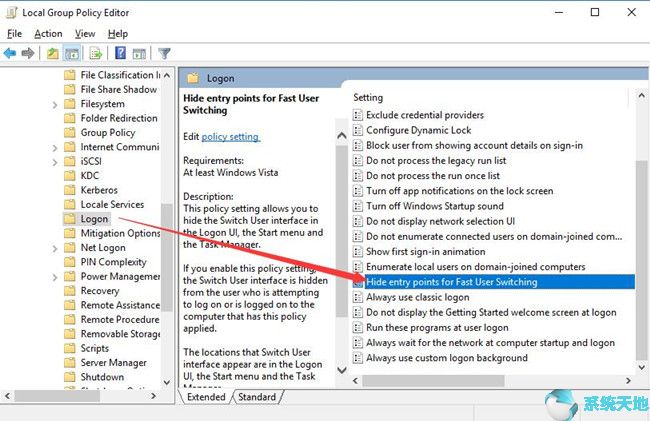Expand the Net Logon tree node

(x=54, y=248)
